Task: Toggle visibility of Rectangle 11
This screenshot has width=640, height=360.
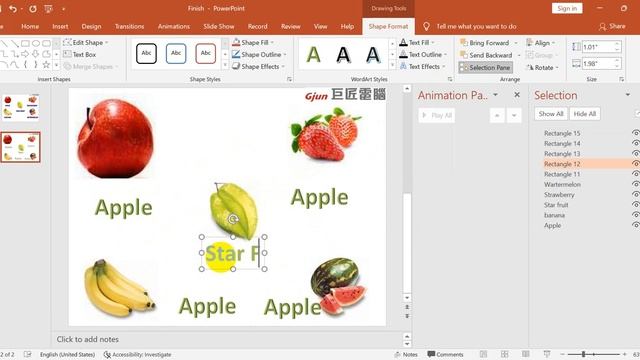Action: (x=636, y=174)
